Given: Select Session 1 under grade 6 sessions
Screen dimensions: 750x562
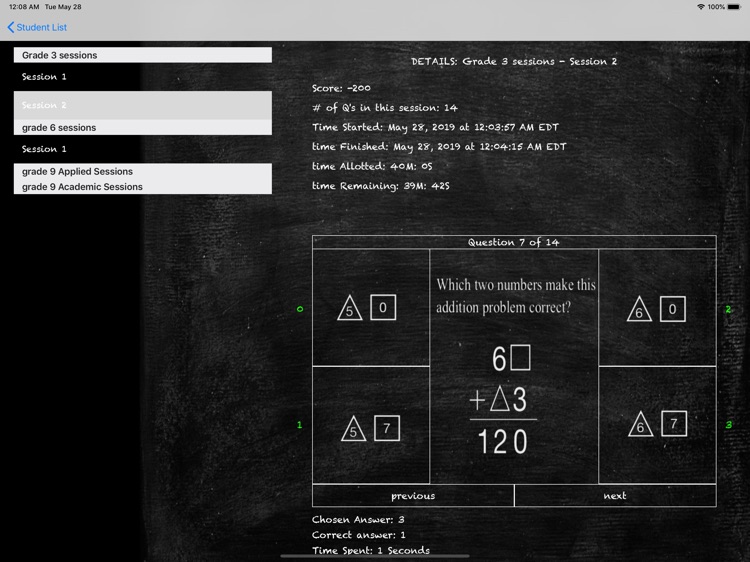Looking at the screenshot, I should click(x=143, y=149).
